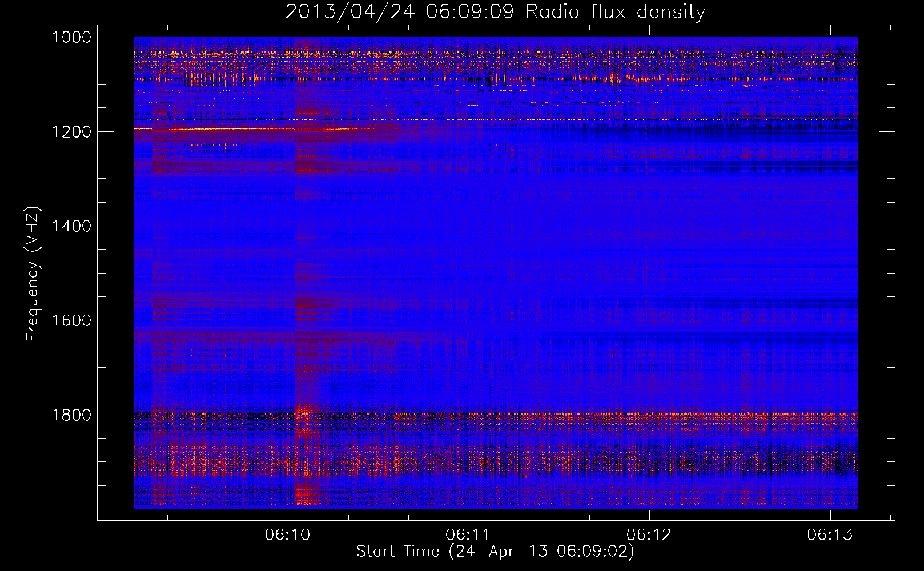This screenshot has height=571, width=924.
Task: Click the 'Frequency (MHZ)' y-axis label
Action: pos(33,274)
